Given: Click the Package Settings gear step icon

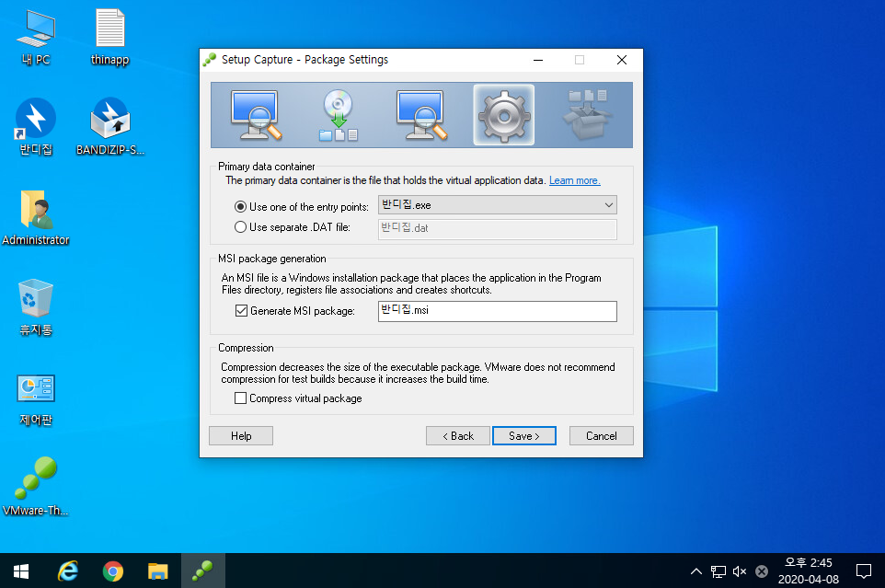Looking at the screenshot, I should click(504, 115).
